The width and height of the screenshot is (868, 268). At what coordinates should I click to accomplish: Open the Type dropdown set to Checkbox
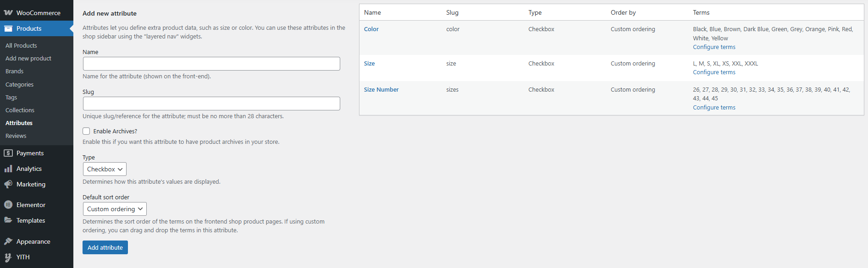coord(105,169)
